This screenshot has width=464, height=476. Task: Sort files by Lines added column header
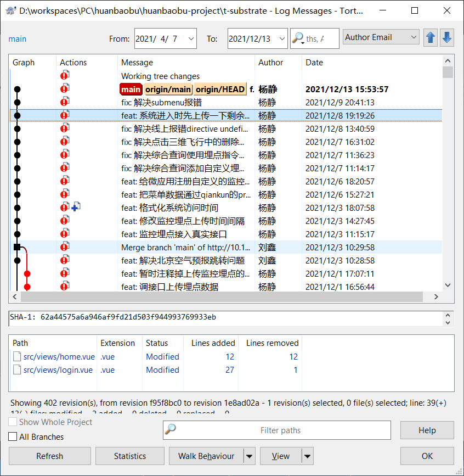coord(213,343)
